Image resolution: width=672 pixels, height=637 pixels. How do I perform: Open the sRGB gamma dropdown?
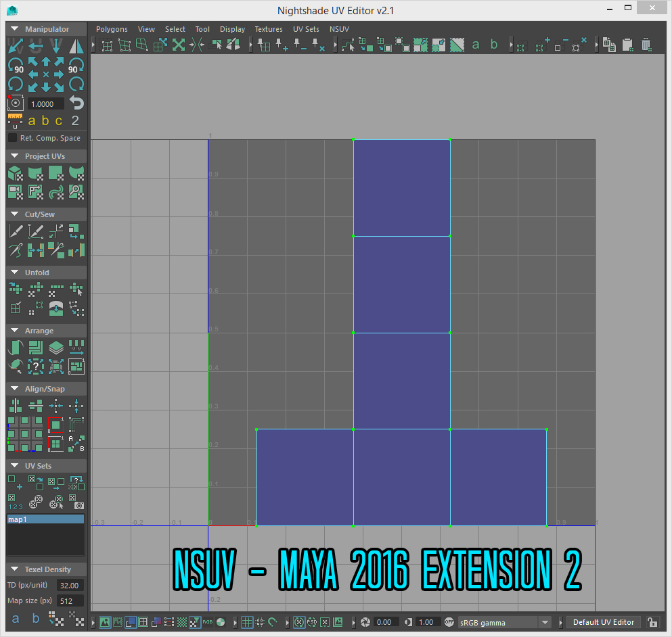point(504,622)
